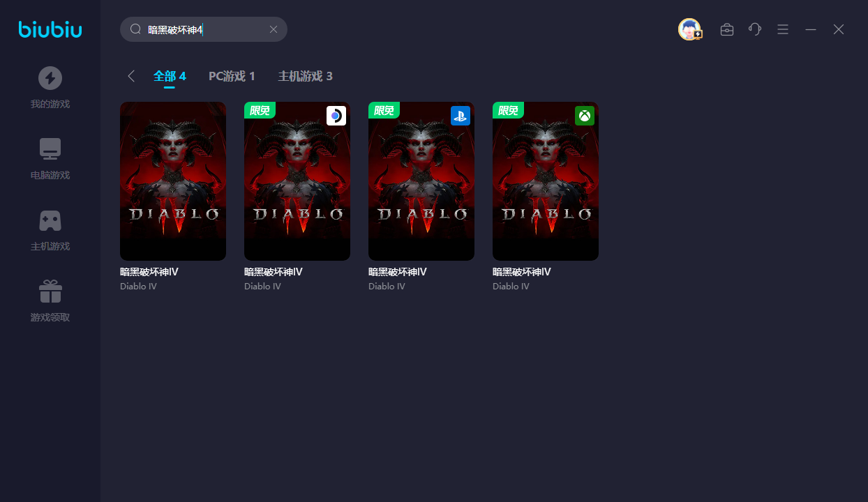
Task: Open PC games monitor icon in sidebar
Action: (50, 149)
